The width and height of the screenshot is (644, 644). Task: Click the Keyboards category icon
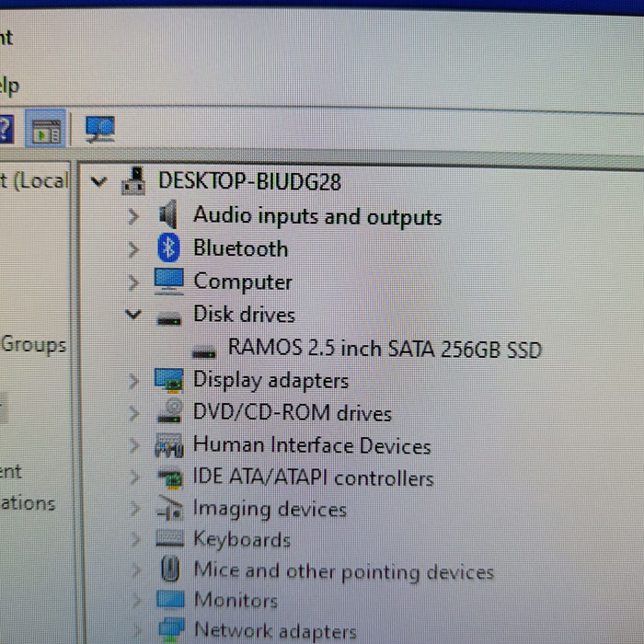(x=169, y=539)
